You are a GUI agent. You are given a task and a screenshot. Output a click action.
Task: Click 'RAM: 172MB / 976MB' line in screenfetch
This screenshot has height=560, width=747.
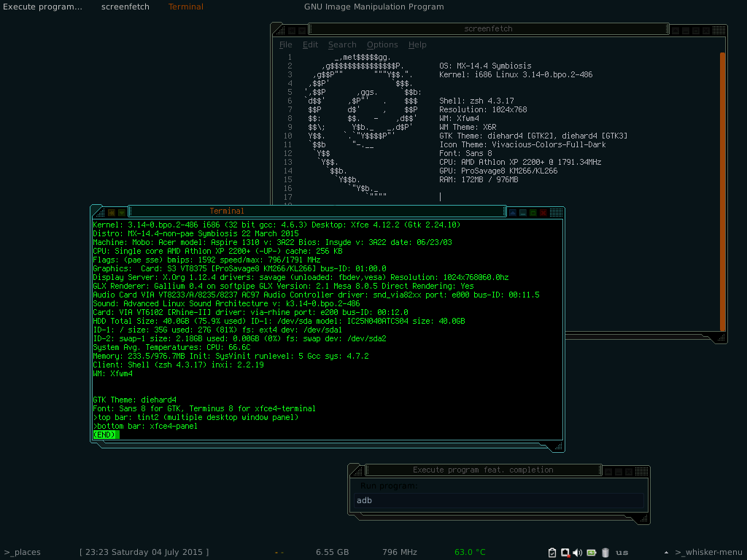479,179
